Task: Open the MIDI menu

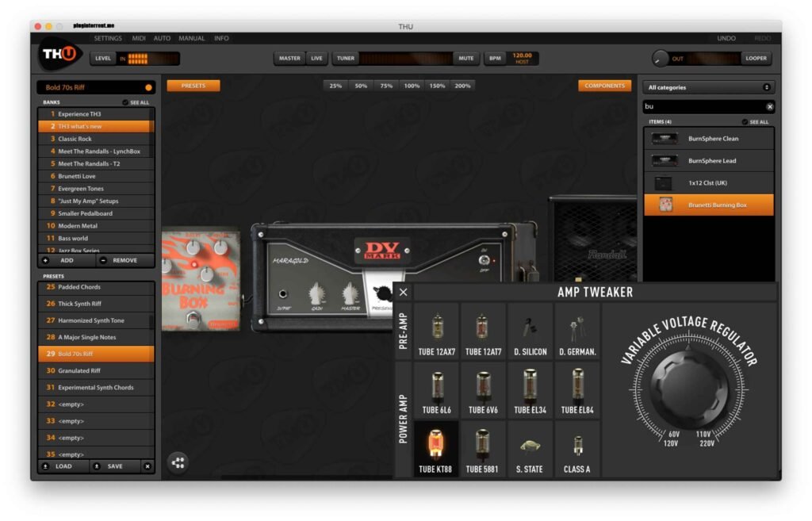Action: click(139, 38)
